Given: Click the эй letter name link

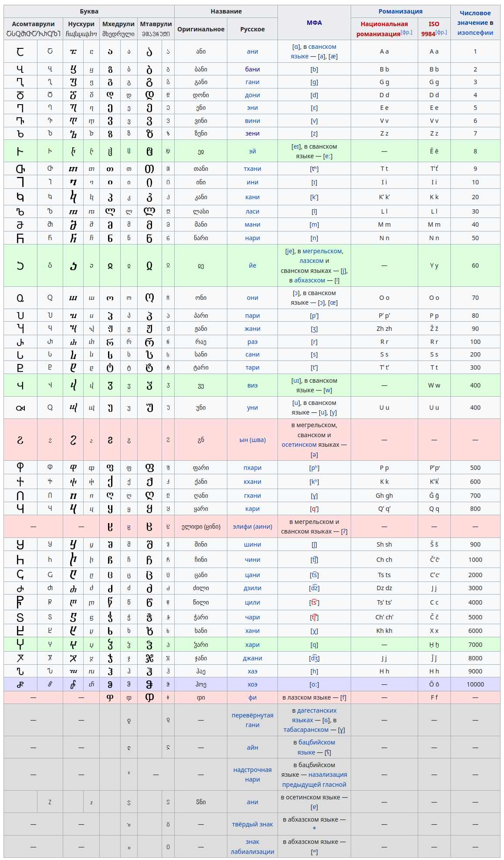Looking at the screenshot, I should point(253,151).
